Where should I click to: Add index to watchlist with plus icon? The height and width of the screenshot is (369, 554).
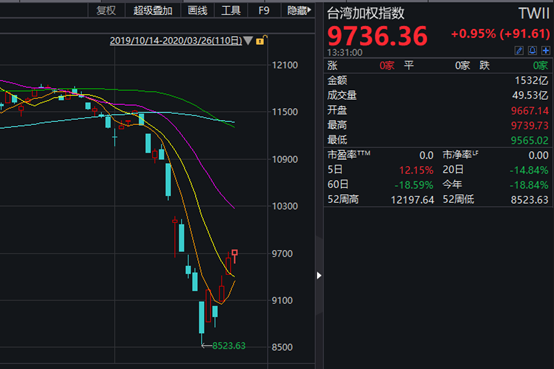point(546,51)
